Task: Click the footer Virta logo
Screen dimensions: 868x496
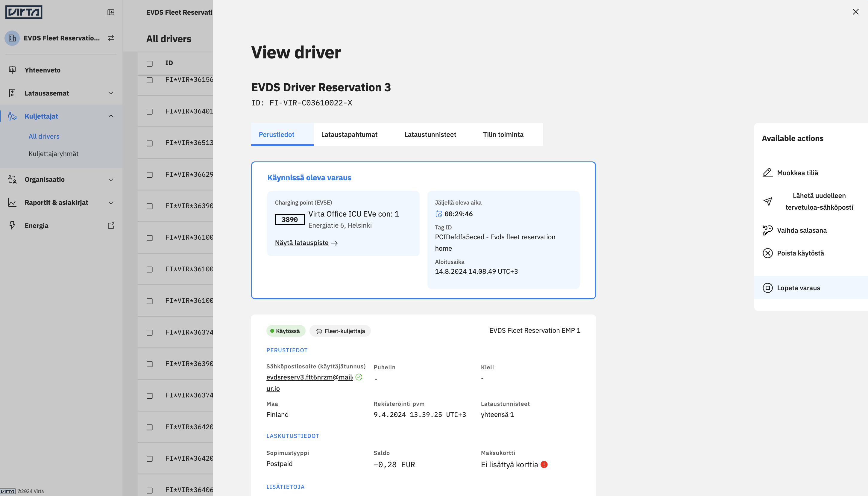Action: click(8, 491)
